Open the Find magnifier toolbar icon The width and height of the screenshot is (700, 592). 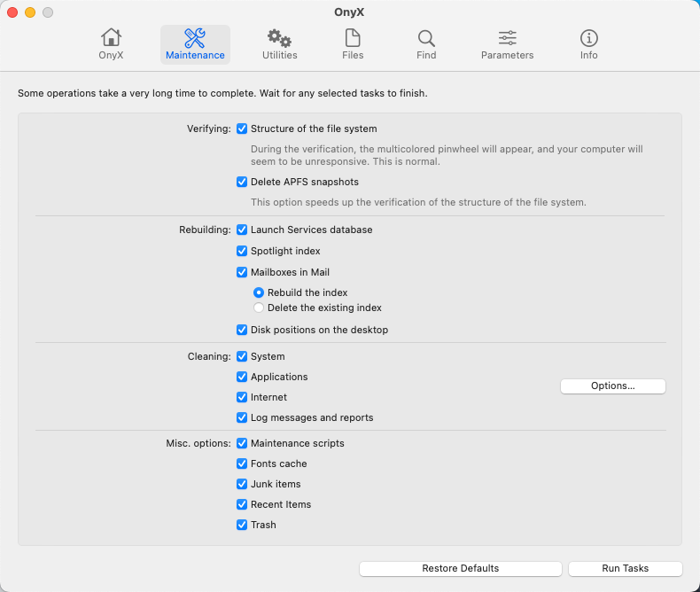pos(426,44)
